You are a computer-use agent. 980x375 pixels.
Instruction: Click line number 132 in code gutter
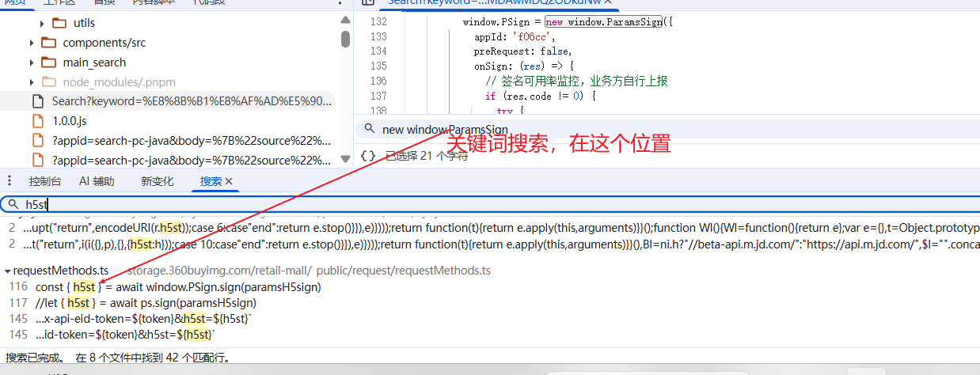pyautogui.click(x=378, y=22)
